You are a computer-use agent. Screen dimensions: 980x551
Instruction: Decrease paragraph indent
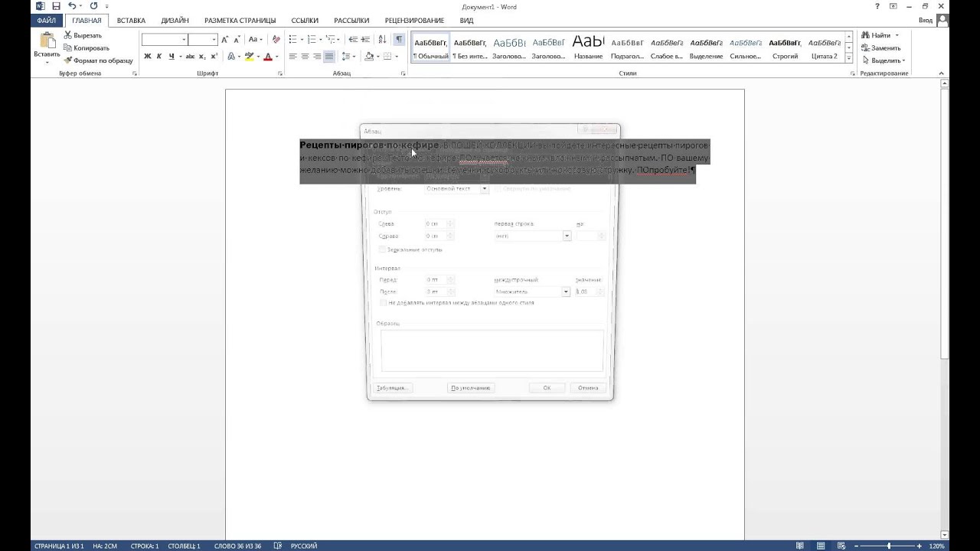pos(353,39)
